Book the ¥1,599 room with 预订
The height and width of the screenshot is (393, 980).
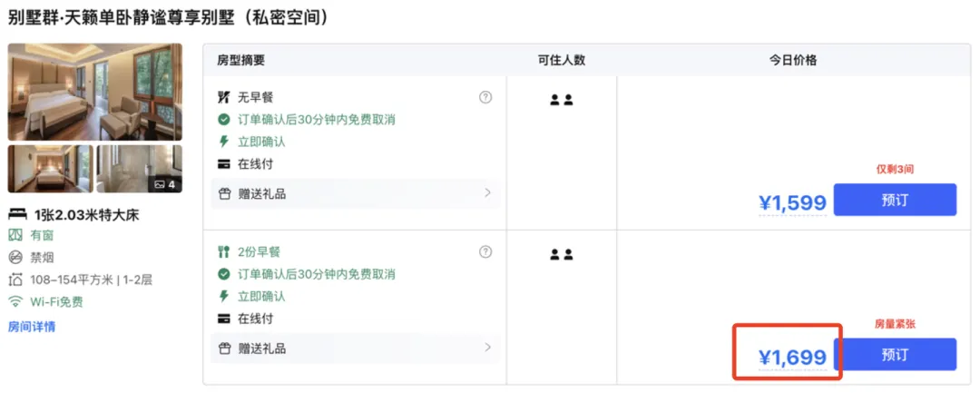click(x=895, y=200)
